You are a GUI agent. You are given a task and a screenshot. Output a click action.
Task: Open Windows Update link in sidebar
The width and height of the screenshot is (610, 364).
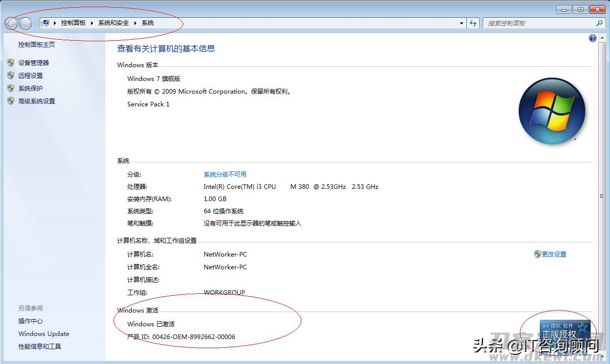coord(44,333)
